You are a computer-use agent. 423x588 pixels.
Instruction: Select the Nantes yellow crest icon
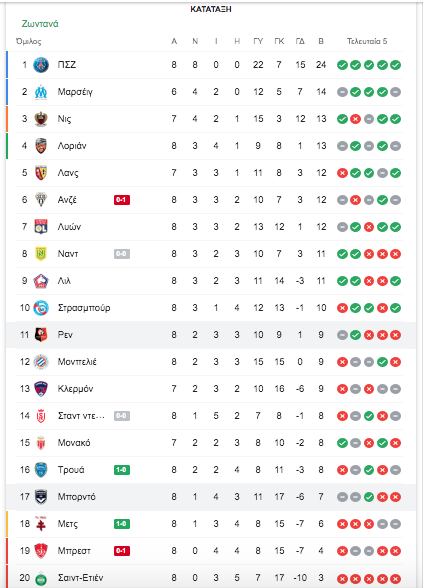click(41, 254)
